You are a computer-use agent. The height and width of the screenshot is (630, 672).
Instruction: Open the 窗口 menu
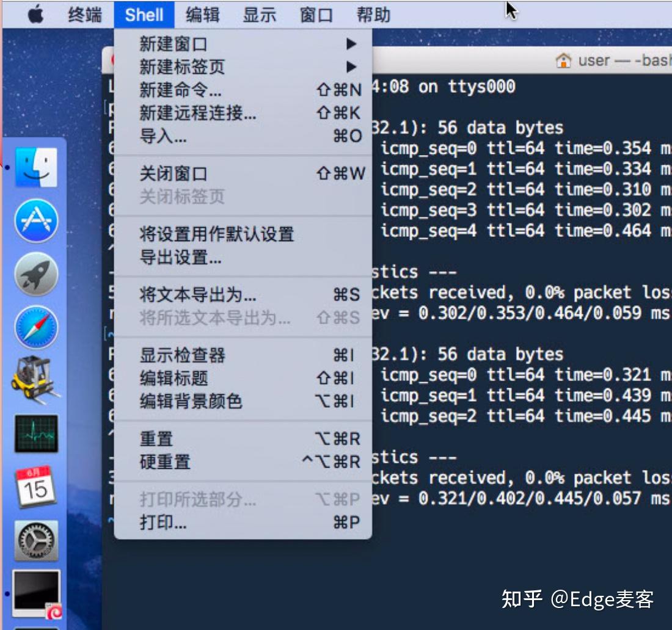coord(316,15)
